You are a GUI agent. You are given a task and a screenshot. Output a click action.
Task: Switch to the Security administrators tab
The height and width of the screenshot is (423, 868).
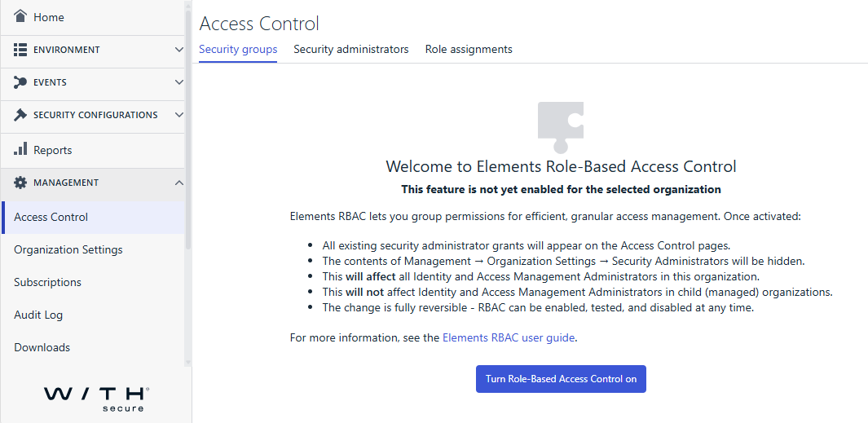(351, 49)
